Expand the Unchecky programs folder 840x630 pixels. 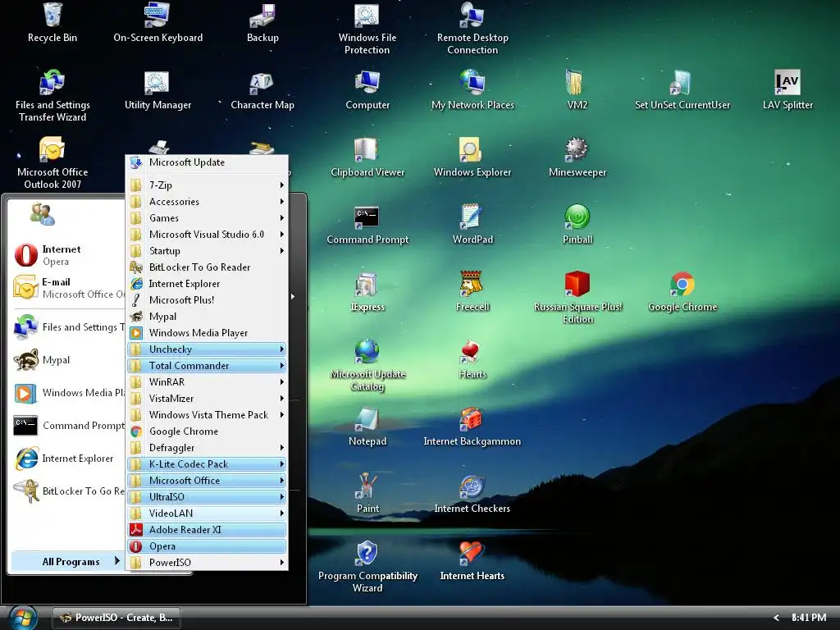pos(207,349)
